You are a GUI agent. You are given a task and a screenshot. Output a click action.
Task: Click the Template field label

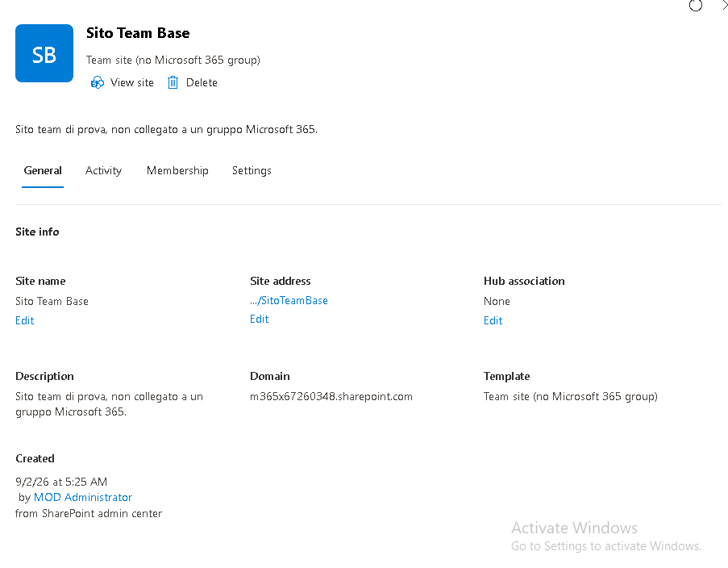pos(506,376)
